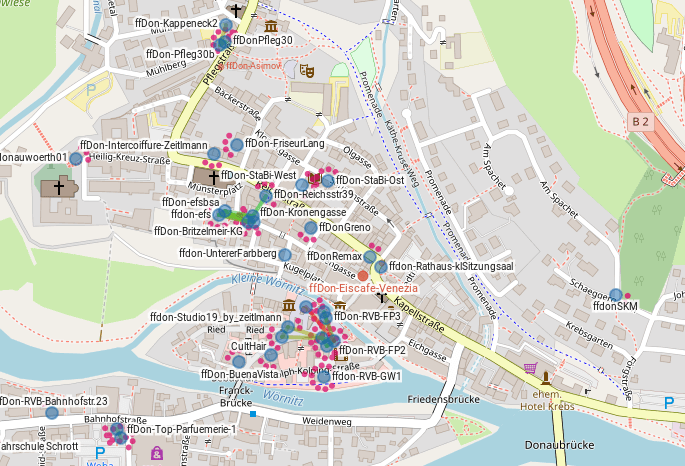Click the Weidenweg street label

point(327,421)
